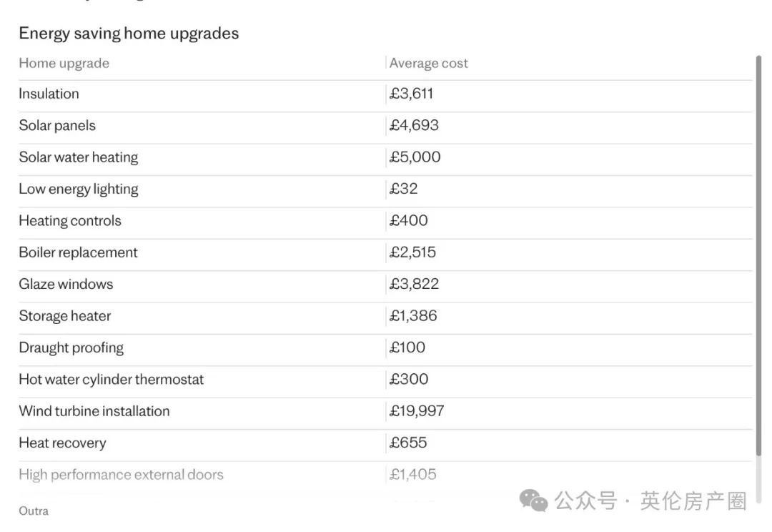
Task: Select the Storage heater row
Action: [x=385, y=316]
